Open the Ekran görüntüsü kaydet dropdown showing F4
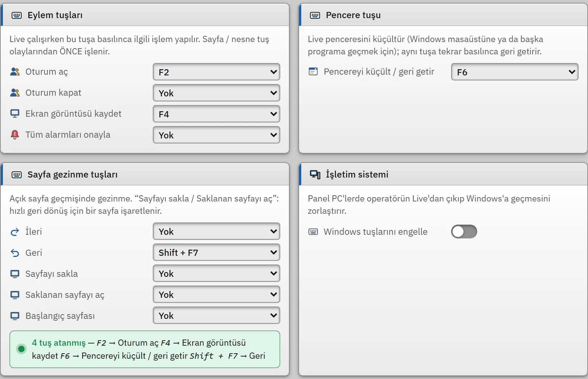Image resolution: width=588 pixels, height=379 pixels. 217,114
